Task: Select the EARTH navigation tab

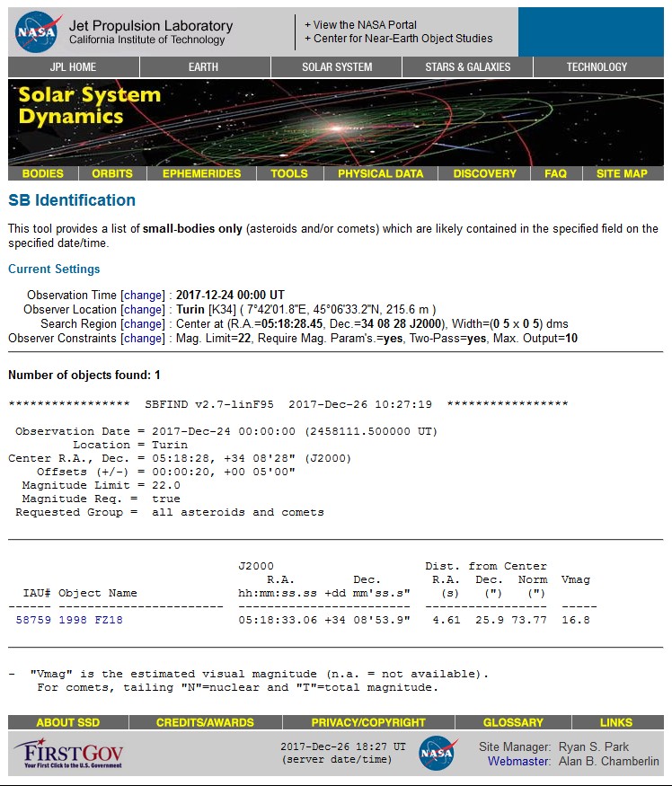Action: pyautogui.click(x=204, y=67)
